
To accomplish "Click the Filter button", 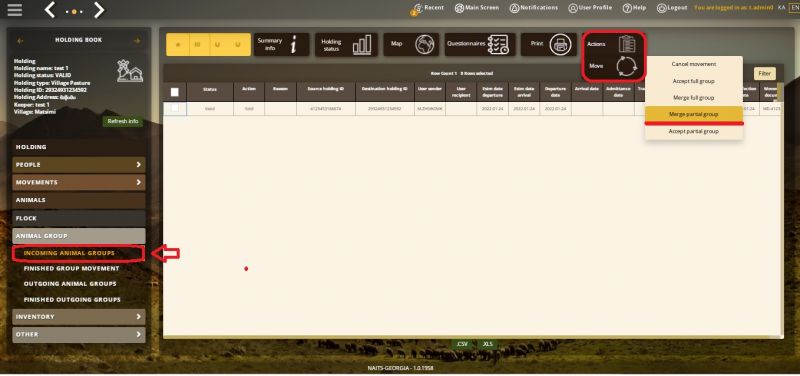I will point(764,73).
